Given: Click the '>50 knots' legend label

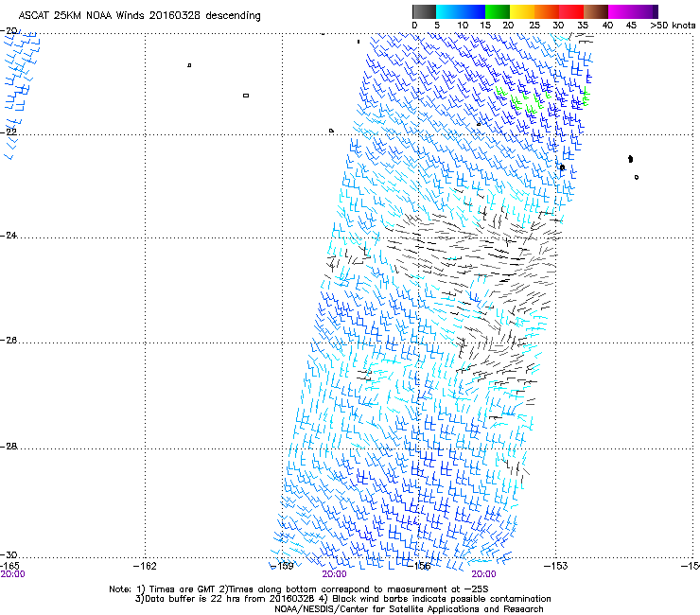Looking at the screenshot, I should tap(673, 26).
